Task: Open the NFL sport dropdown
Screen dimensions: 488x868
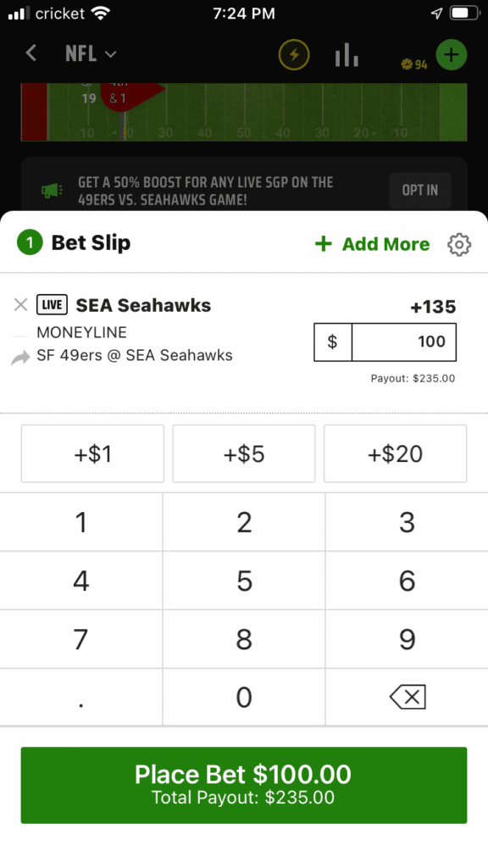Action: pos(90,53)
